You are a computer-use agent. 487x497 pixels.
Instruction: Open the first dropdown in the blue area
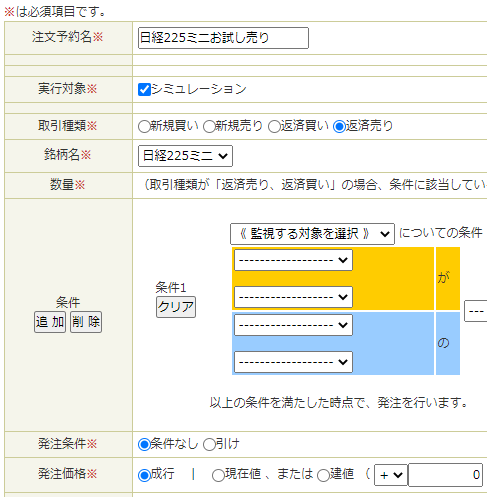coord(293,325)
